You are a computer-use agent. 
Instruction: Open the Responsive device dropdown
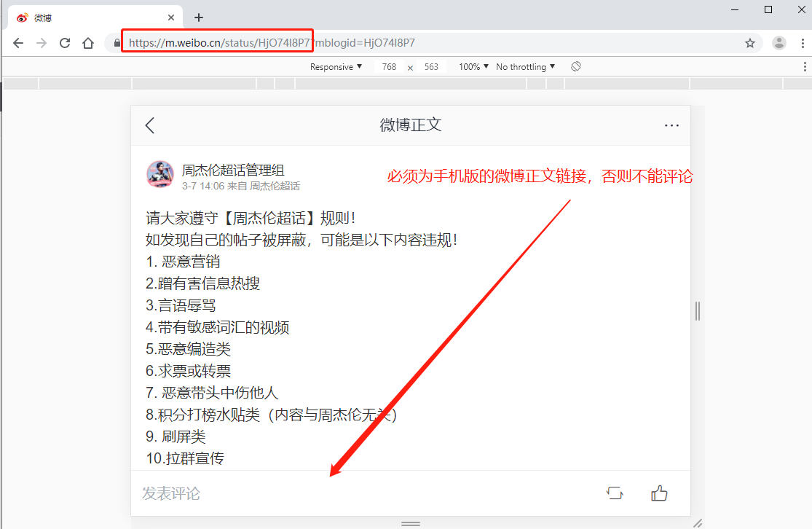click(336, 67)
